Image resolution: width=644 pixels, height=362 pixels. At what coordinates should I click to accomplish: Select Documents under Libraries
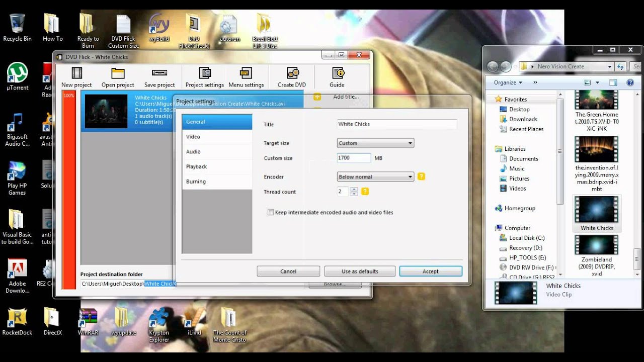pos(523,159)
